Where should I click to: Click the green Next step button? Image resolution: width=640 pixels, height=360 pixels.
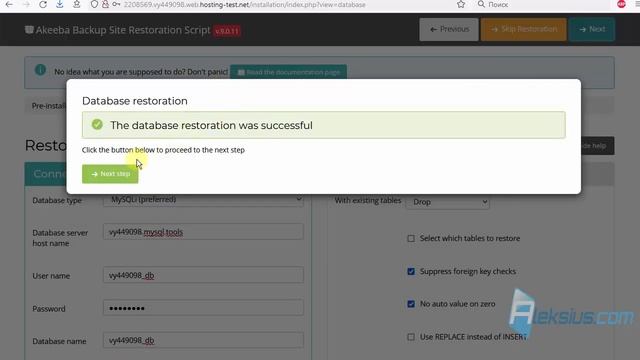[x=110, y=174]
